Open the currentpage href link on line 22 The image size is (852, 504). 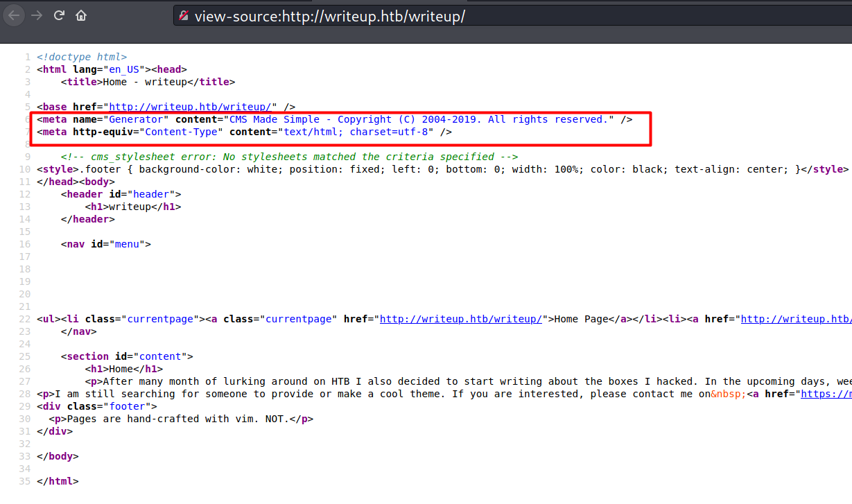click(x=461, y=319)
